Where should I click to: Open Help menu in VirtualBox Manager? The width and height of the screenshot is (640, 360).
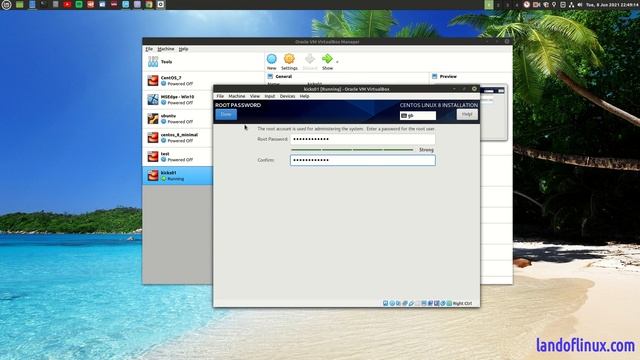point(183,49)
